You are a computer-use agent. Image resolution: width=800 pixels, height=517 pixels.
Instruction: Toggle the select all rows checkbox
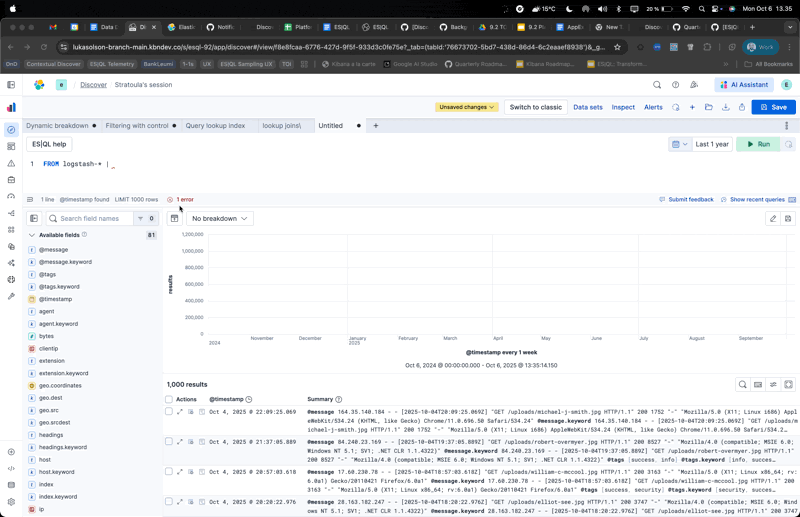[x=169, y=399]
